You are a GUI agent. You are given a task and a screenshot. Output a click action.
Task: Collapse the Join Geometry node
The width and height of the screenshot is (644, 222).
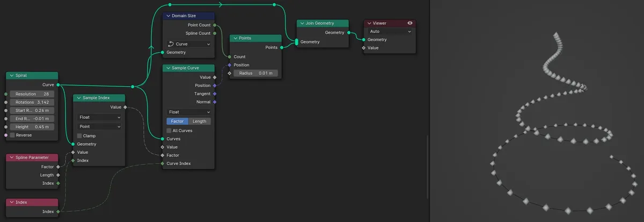point(302,23)
